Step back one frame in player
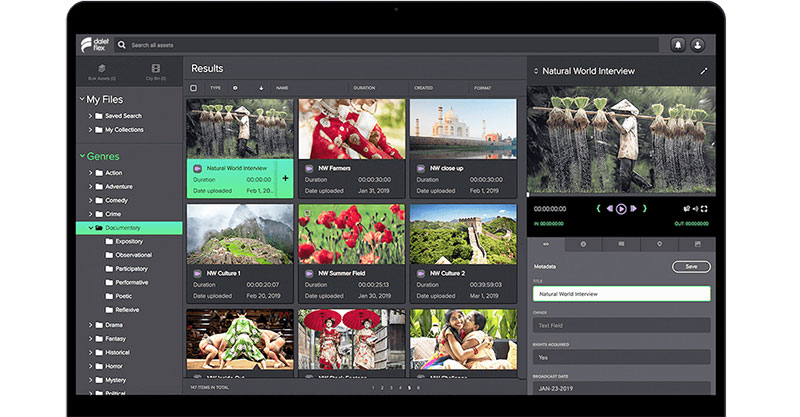Viewport: 800px width, 417px height. (609, 209)
